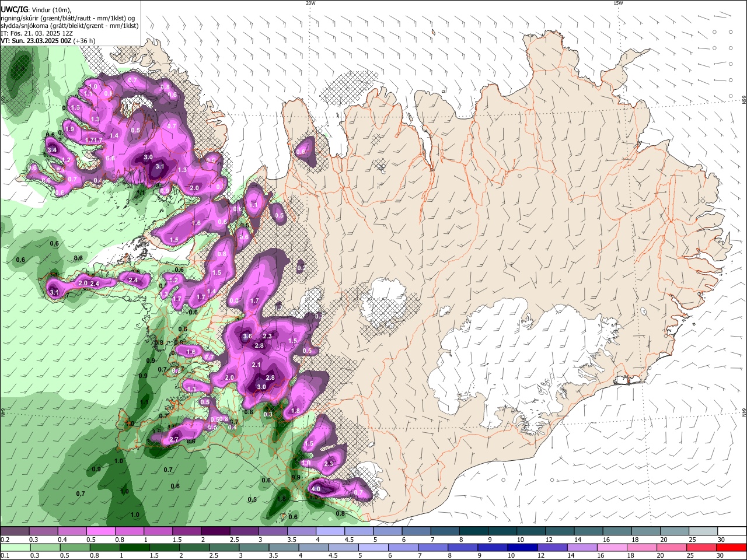Select upper legend swatch between 0.2 and 0.3
The image size is (747, 560).
(15, 531)
